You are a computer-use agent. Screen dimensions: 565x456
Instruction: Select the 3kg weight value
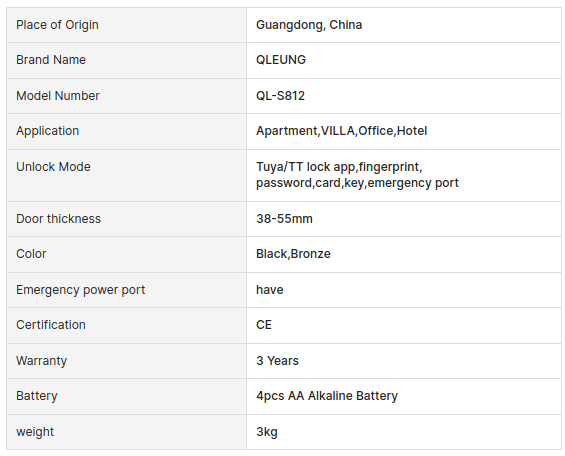(x=267, y=432)
